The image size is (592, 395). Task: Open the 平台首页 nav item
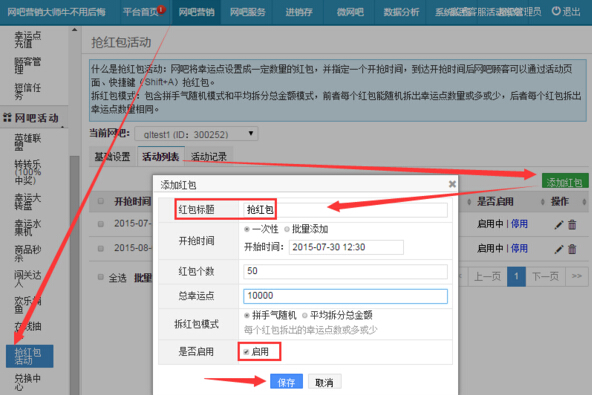click(x=140, y=12)
